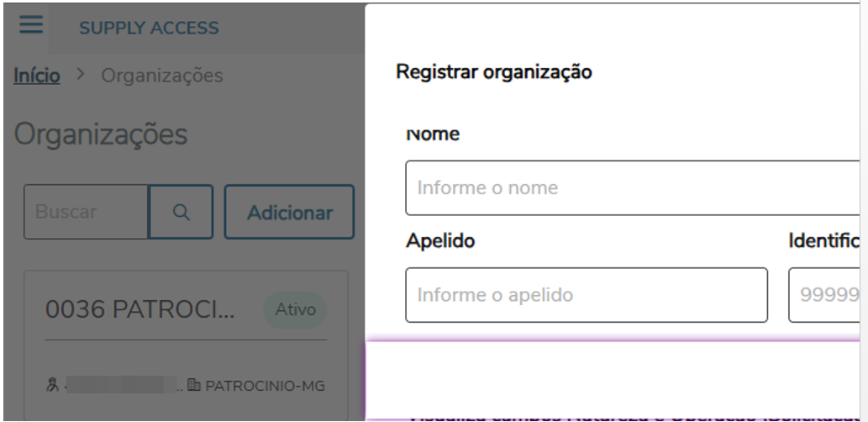Click the Registrar organização dialog heading

[494, 72]
